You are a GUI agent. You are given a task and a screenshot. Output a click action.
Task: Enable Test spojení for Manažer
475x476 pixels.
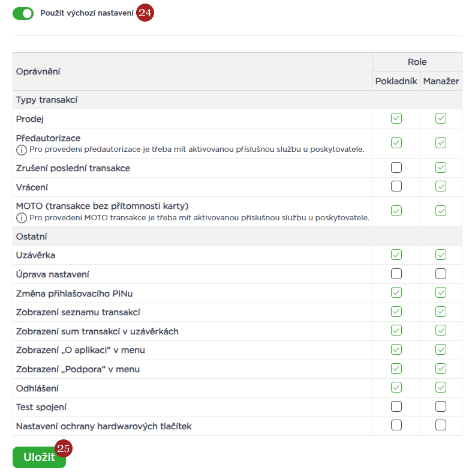click(x=441, y=407)
